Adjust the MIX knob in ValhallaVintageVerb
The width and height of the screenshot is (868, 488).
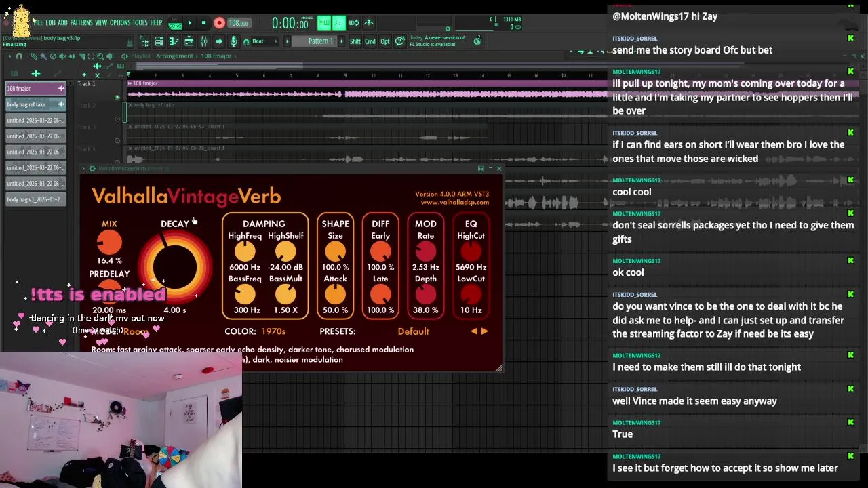pyautogui.click(x=109, y=243)
